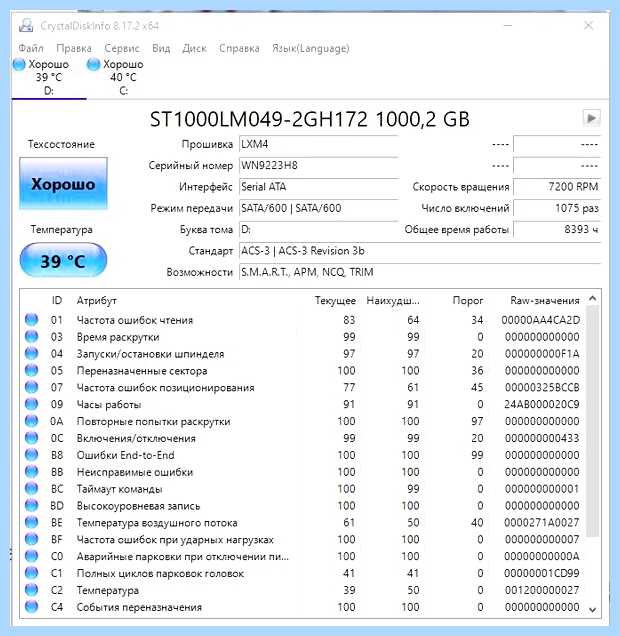Image resolution: width=620 pixels, height=636 pixels.
Task: Select the Переназначенные сектора attribute text
Action: coord(142,371)
